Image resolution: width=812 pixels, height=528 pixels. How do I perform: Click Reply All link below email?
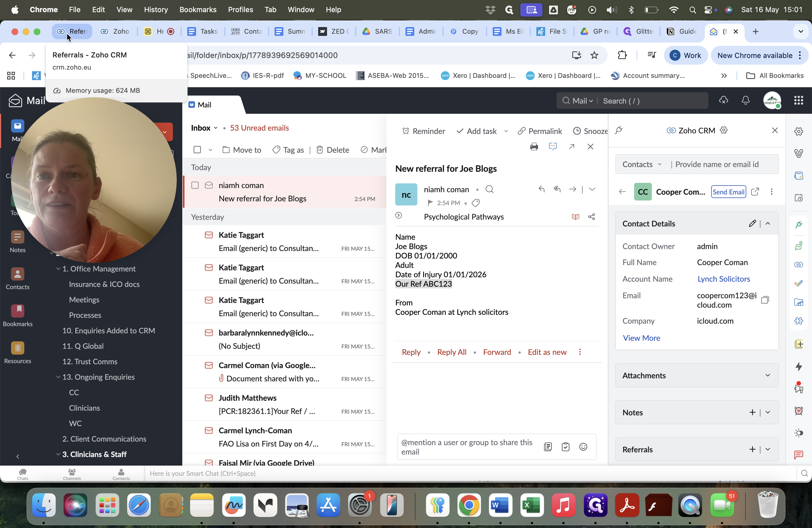point(452,352)
